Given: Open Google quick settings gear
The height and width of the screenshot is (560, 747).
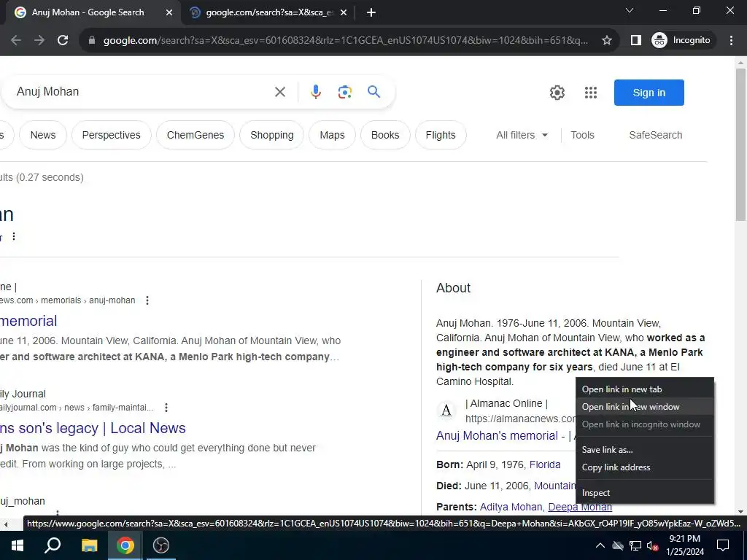Looking at the screenshot, I should (557, 93).
